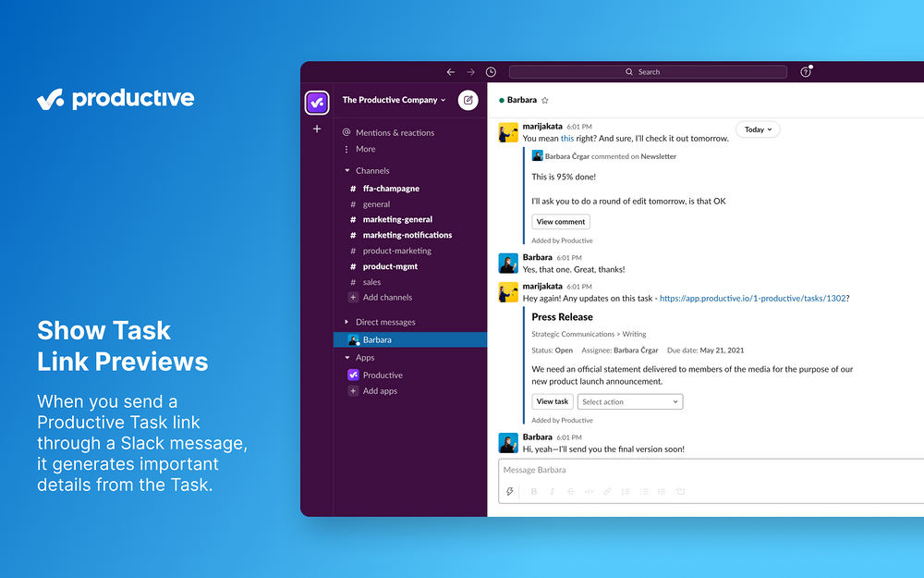Collapse the Apps section
Viewport: 924px width, 578px height.
coord(347,357)
